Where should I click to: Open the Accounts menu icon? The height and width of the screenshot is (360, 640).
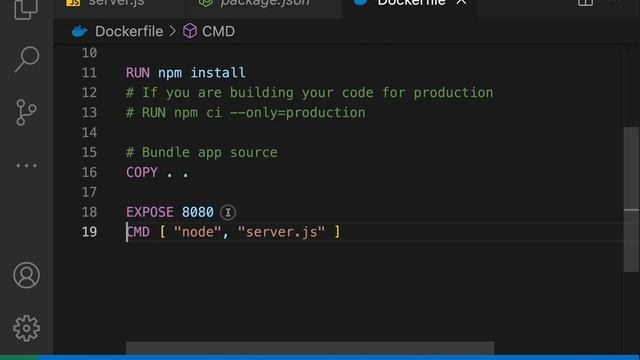pos(27,275)
